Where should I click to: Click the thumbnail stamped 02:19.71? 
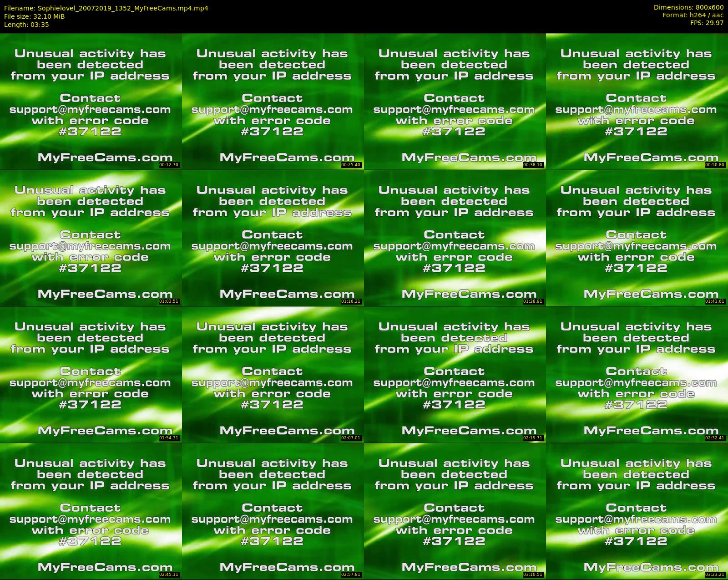[455, 374]
